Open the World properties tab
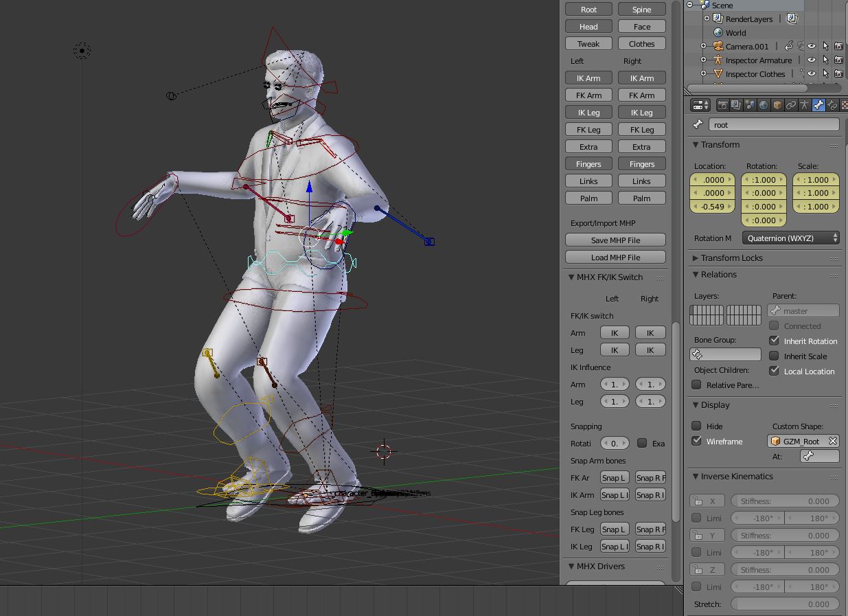 pyautogui.click(x=764, y=105)
